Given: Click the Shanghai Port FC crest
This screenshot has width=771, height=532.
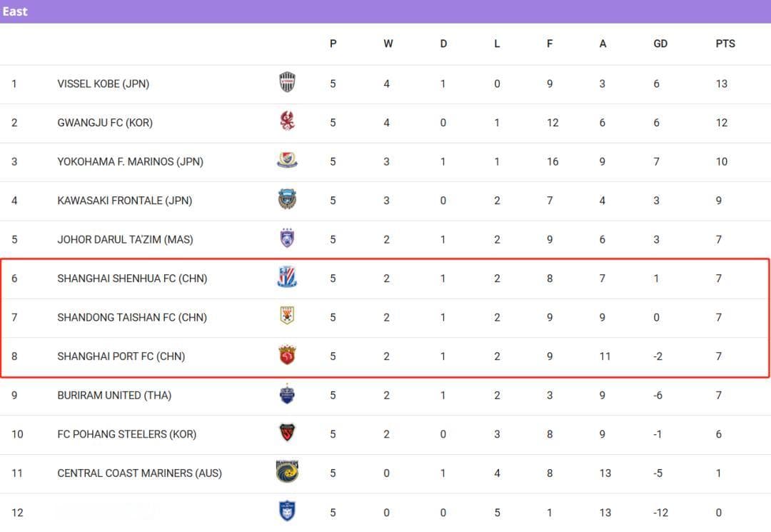Looking at the screenshot, I should point(287,355).
